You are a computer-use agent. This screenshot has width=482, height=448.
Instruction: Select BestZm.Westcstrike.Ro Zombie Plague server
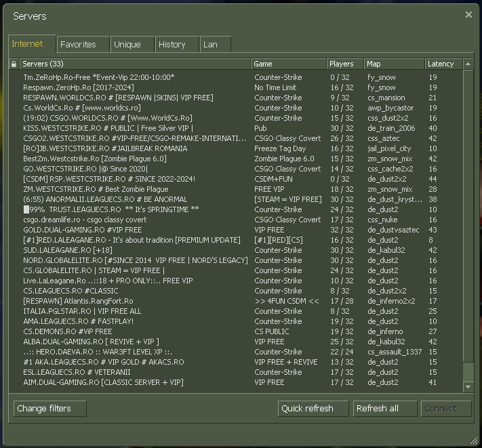(236, 159)
